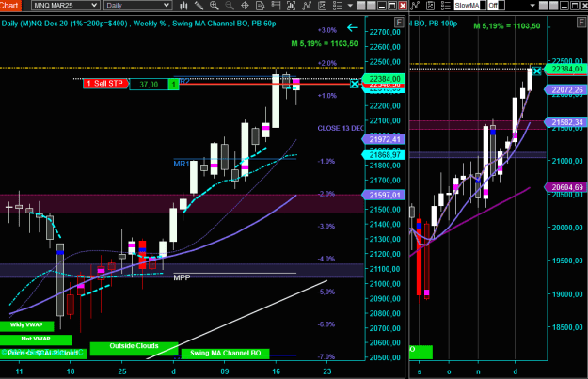Open the chart trader flags icon
The height and width of the screenshot is (379, 588).
coord(276,6)
